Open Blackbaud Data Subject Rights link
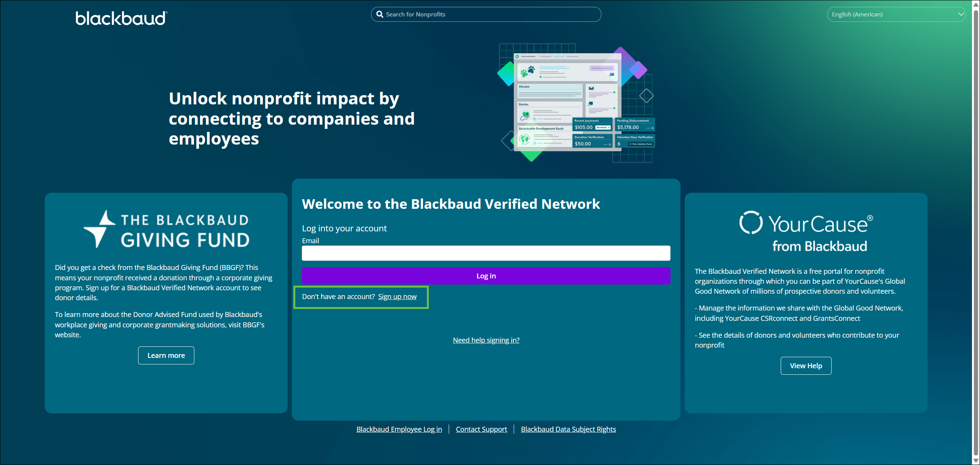The width and height of the screenshot is (980, 465). pyautogui.click(x=568, y=429)
